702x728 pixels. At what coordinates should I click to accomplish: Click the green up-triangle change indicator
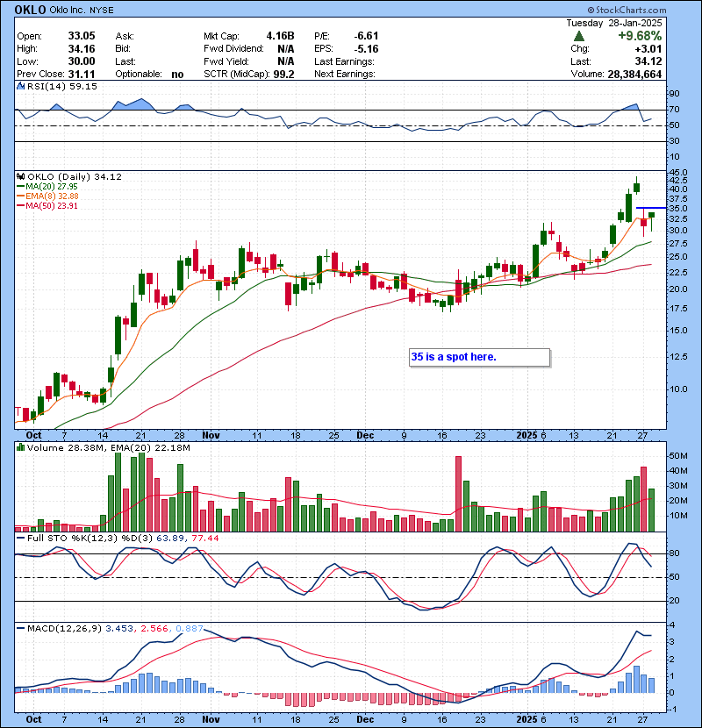579,36
